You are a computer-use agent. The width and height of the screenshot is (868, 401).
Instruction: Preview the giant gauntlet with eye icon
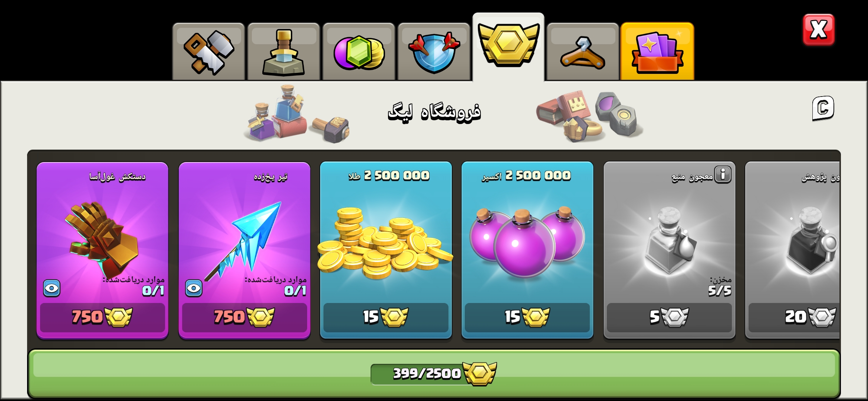[52, 288]
